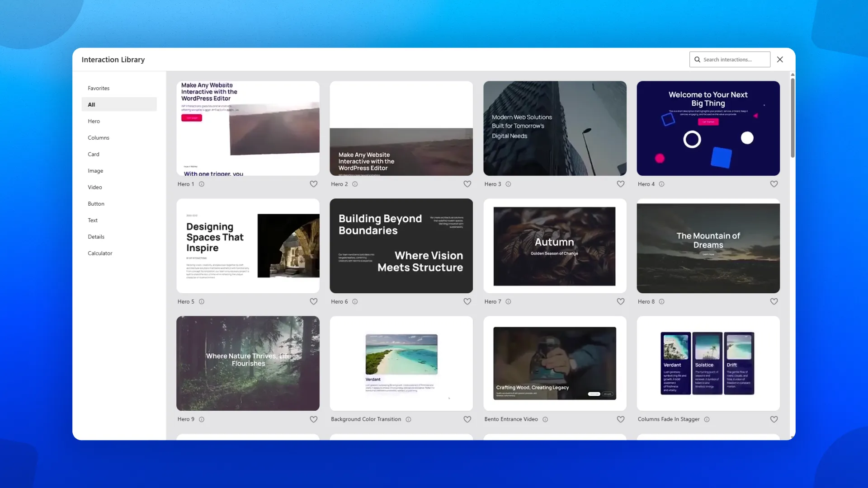Click the library vertical scrollbar
868x488 pixels.
793,118
